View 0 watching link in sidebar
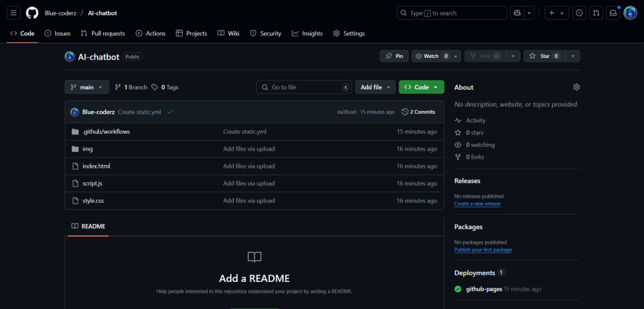The image size is (644, 309). coord(475,145)
